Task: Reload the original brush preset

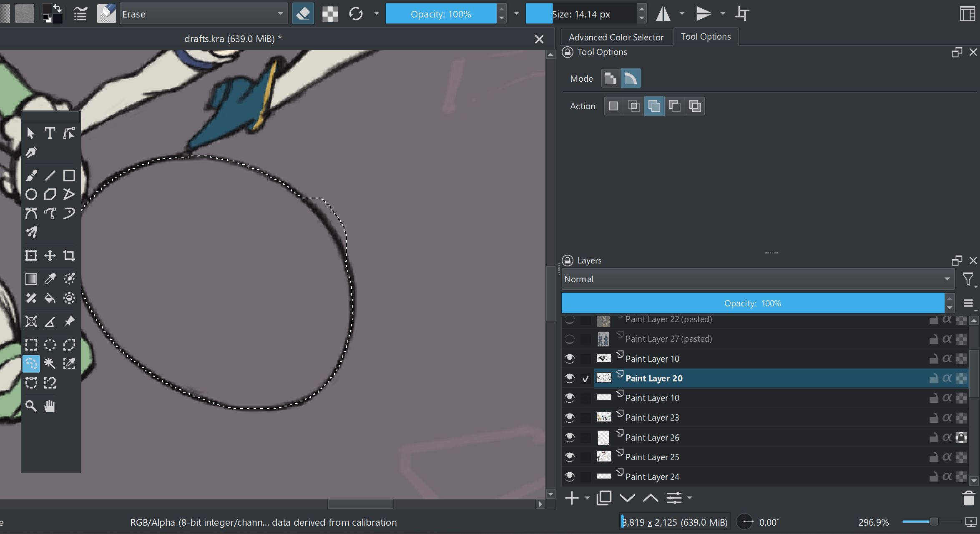Action: pyautogui.click(x=356, y=14)
